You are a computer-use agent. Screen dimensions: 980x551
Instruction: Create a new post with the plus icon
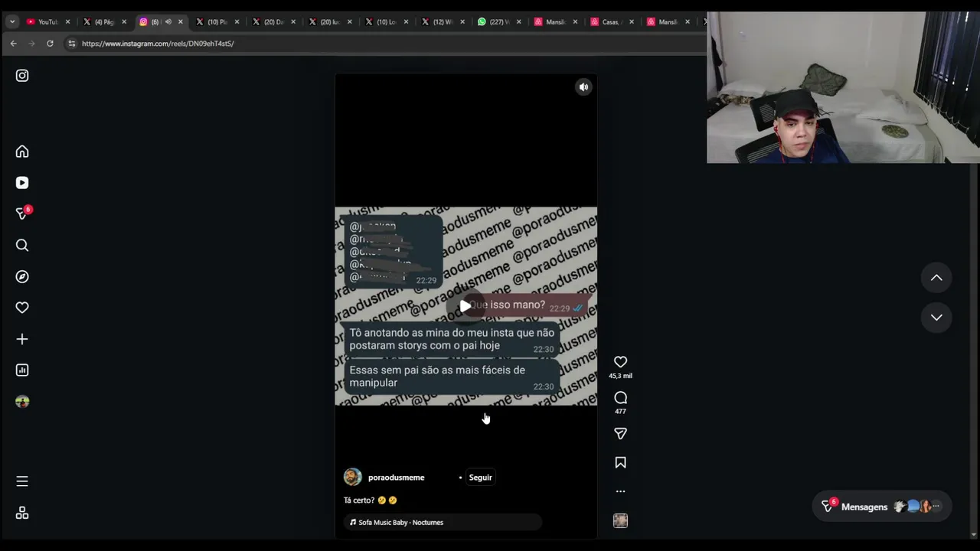point(22,339)
